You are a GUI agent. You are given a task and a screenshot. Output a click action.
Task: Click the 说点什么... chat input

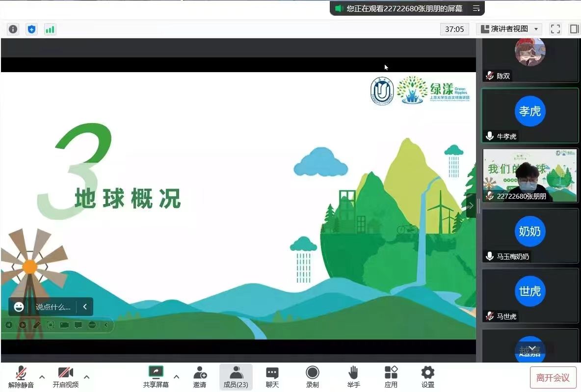[53, 307]
